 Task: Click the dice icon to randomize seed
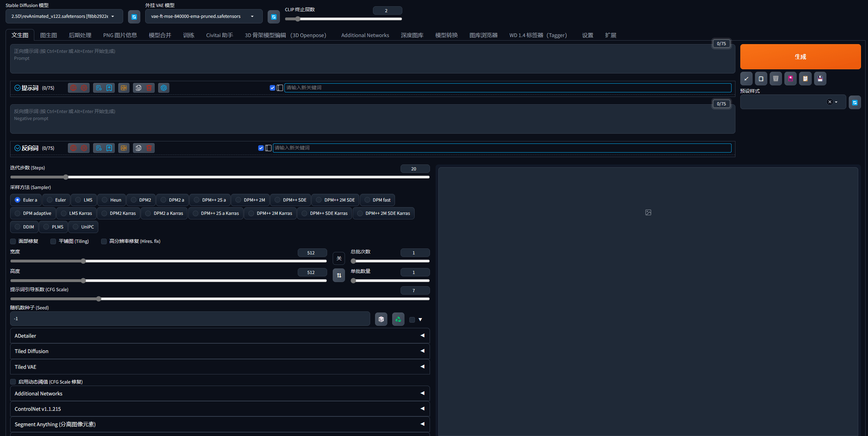381,319
